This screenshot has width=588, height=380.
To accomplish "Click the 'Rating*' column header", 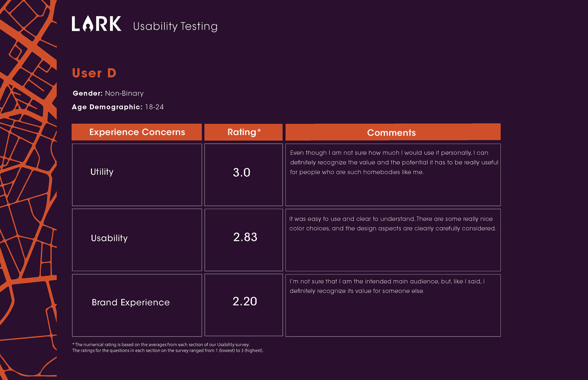I will click(x=243, y=132).
